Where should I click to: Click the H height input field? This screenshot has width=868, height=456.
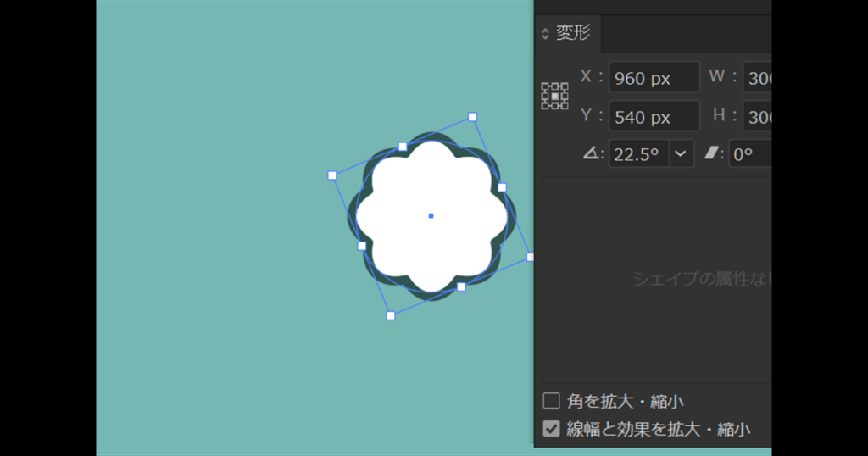point(757,116)
